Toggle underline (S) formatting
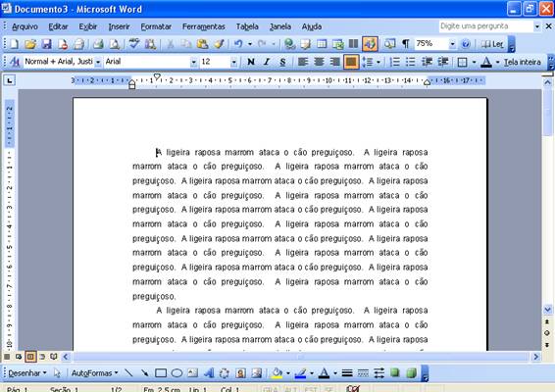Viewport: 555px width, 392px height. [x=282, y=62]
